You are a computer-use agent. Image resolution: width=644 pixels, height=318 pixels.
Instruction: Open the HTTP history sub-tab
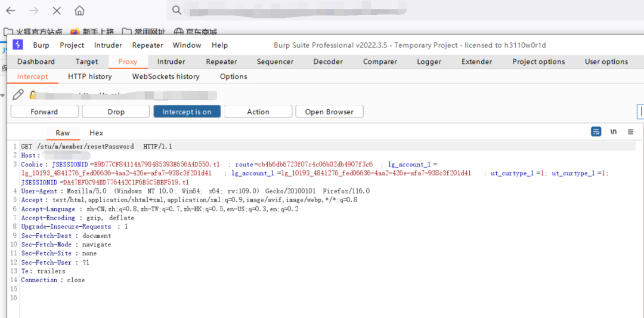coord(90,76)
